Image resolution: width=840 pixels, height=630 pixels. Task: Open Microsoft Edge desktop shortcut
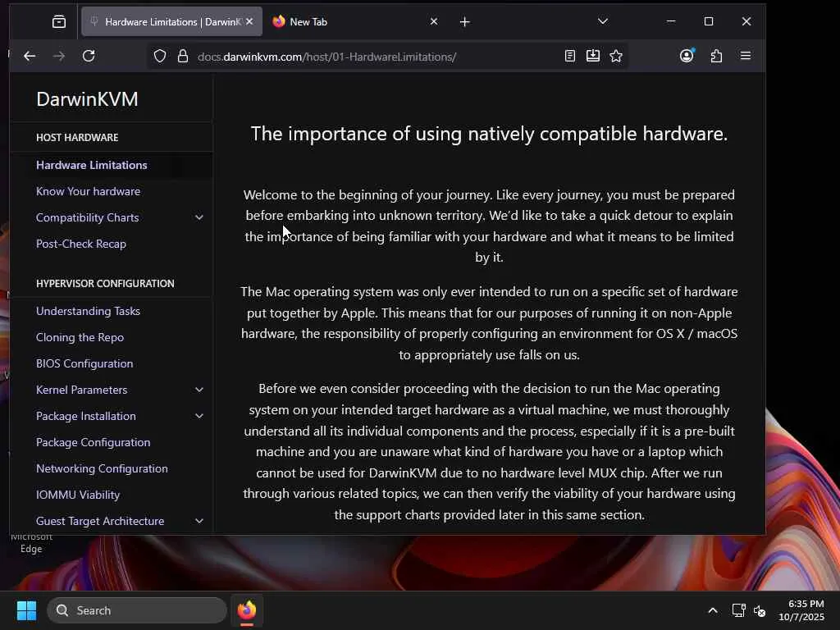coord(31,543)
